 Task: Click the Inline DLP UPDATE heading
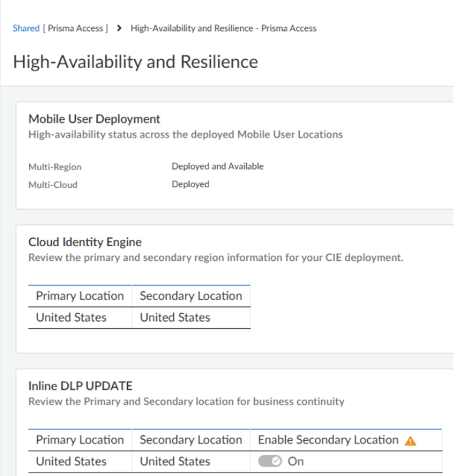point(80,386)
